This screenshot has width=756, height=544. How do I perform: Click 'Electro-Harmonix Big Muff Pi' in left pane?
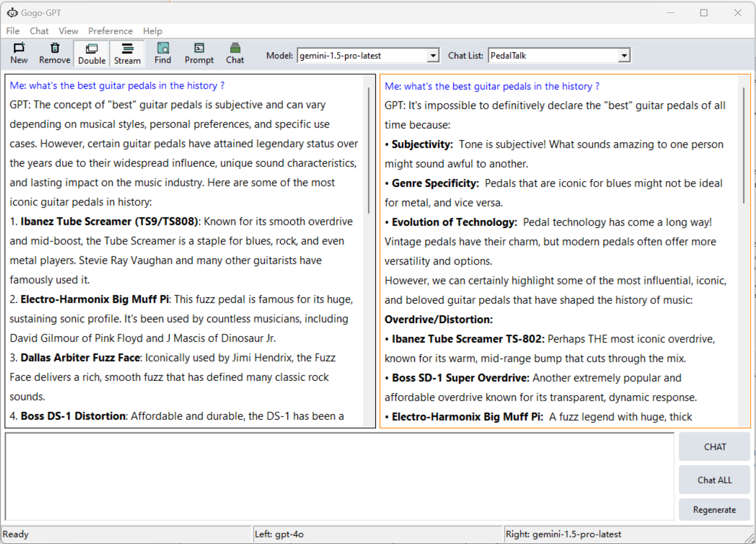pos(95,299)
